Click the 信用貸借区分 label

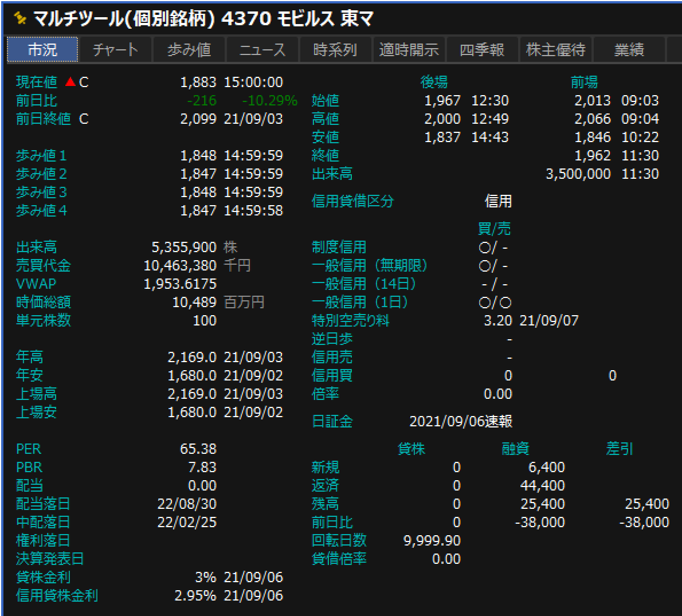pyautogui.click(x=352, y=202)
